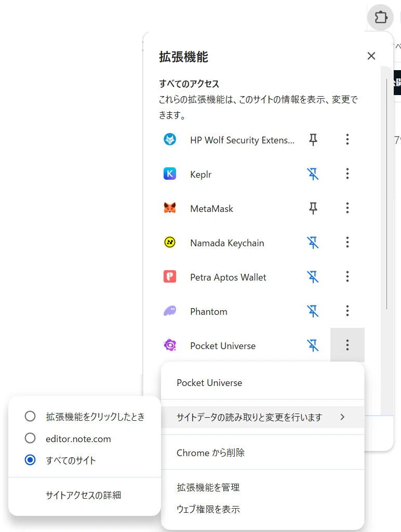Open サイトデータの読み取りと変更を行います submenu

point(263,417)
